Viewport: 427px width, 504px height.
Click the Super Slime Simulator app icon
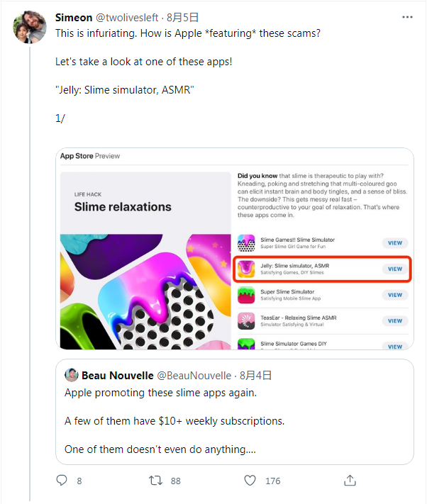tap(246, 295)
